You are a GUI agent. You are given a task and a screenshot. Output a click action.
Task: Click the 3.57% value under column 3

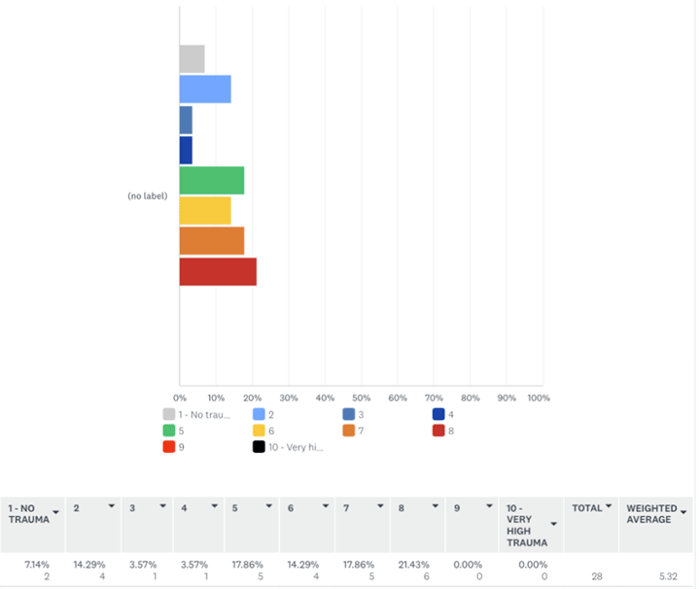(x=143, y=565)
